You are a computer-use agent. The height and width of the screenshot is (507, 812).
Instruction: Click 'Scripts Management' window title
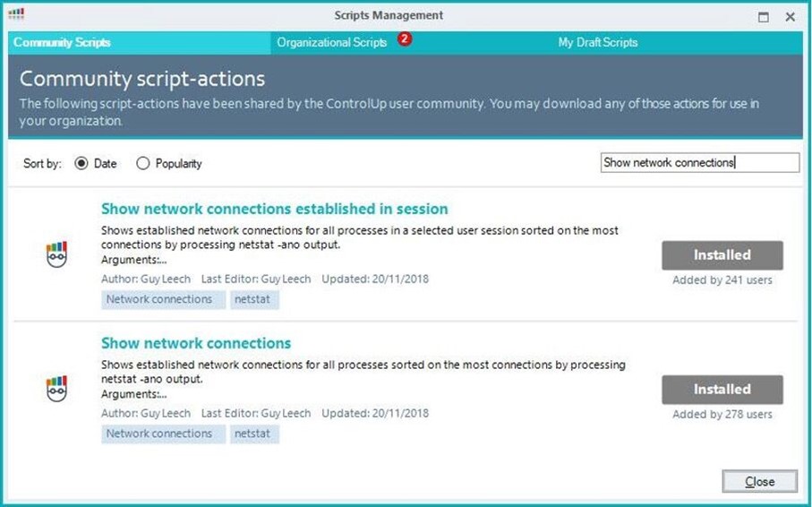coord(389,15)
